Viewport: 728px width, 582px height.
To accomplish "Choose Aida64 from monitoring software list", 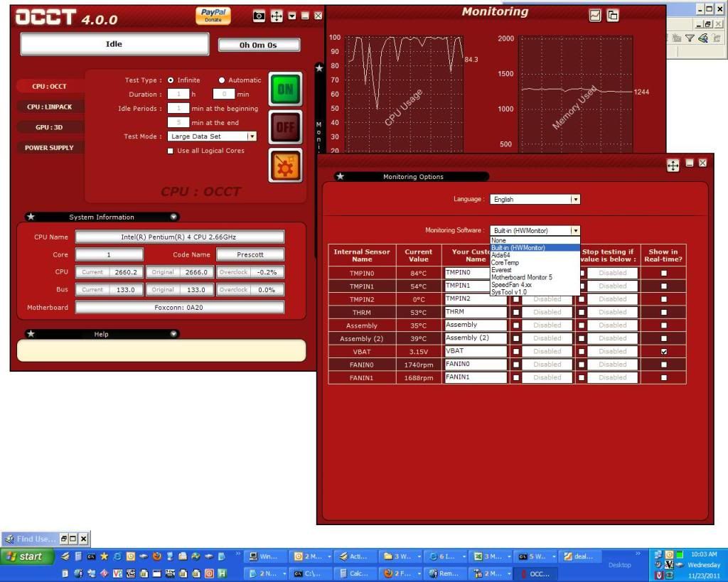I will [535, 255].
